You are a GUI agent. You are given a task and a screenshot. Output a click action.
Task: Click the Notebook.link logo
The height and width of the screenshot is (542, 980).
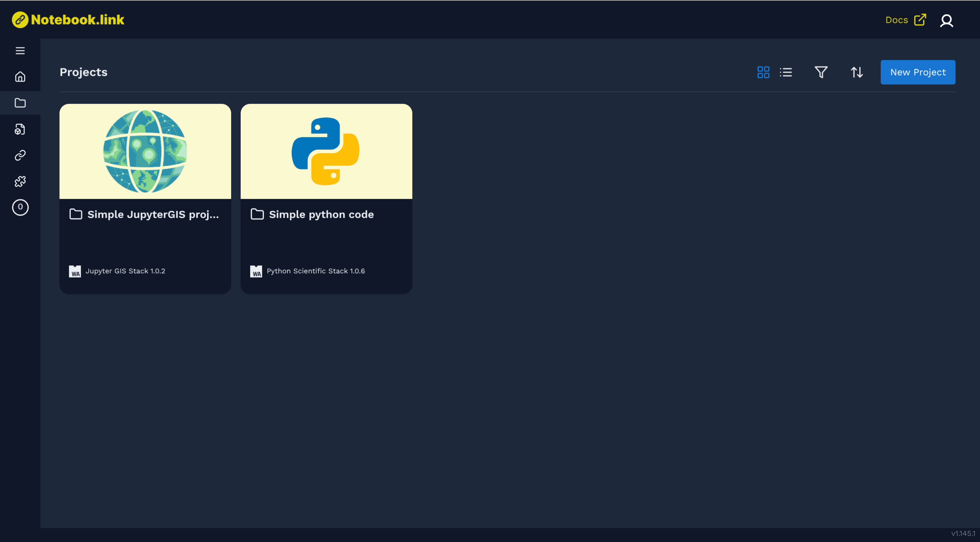point(68,20)
